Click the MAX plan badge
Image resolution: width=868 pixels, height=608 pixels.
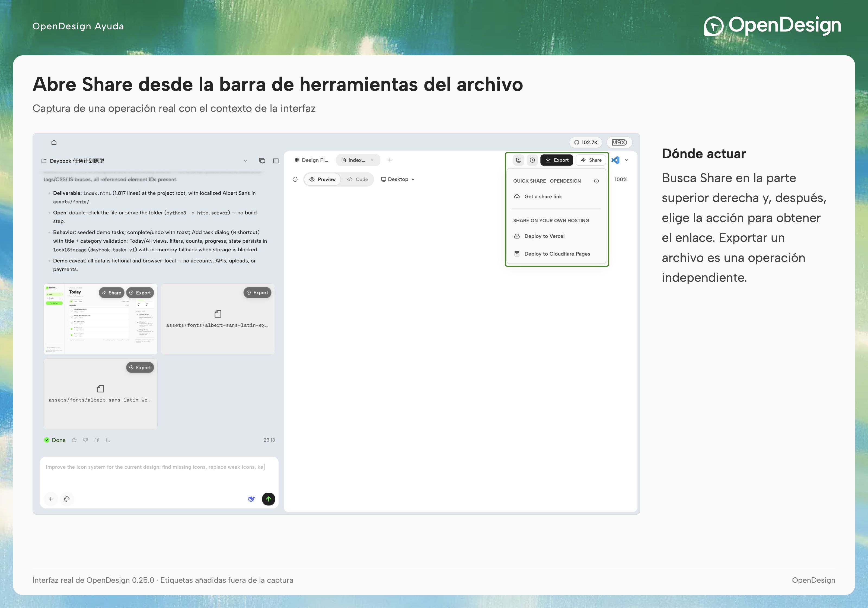point(619,142)
